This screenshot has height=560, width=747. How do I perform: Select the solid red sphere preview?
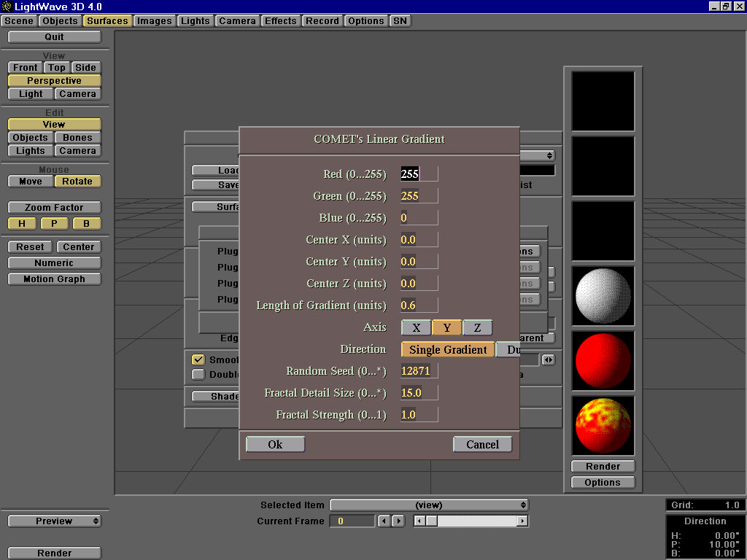(603, 362)
